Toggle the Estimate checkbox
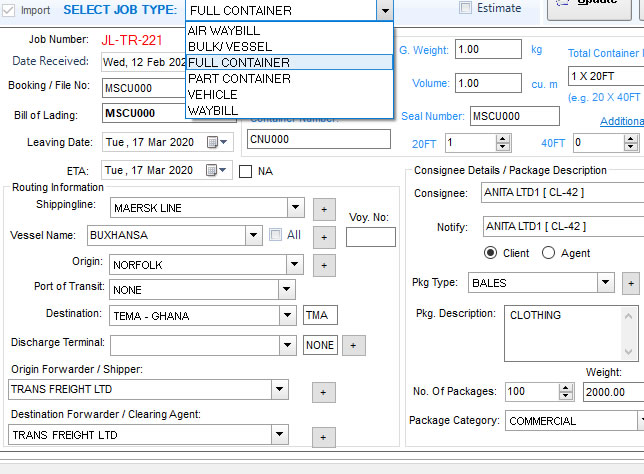644x474 pixels. pos(465,8)
